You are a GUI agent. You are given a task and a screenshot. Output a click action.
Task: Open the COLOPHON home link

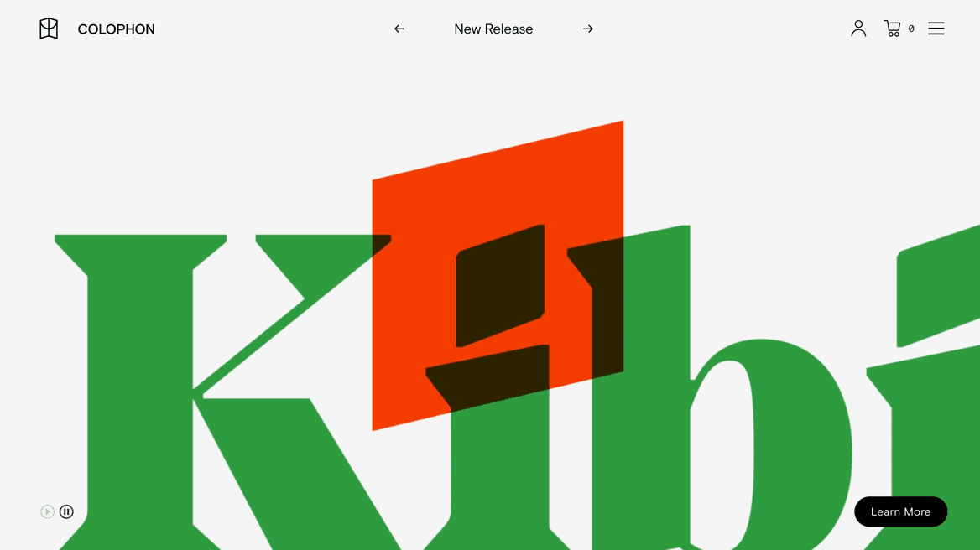[117, 29]
